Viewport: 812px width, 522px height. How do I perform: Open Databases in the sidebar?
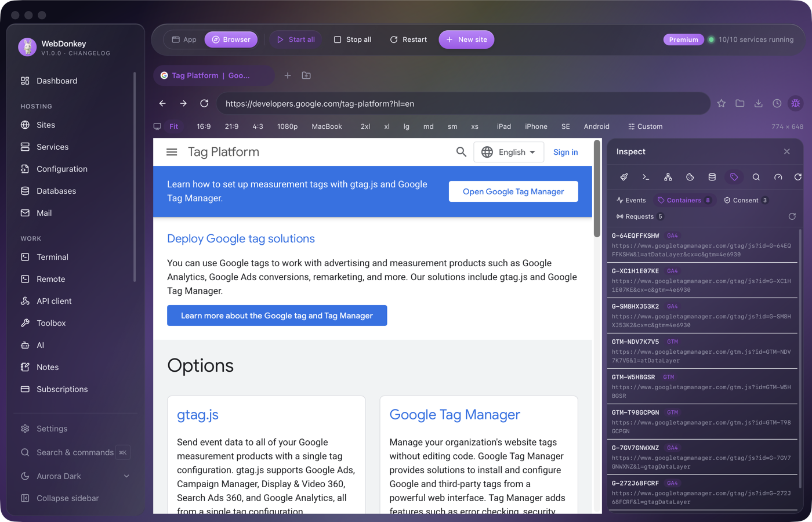75,191
